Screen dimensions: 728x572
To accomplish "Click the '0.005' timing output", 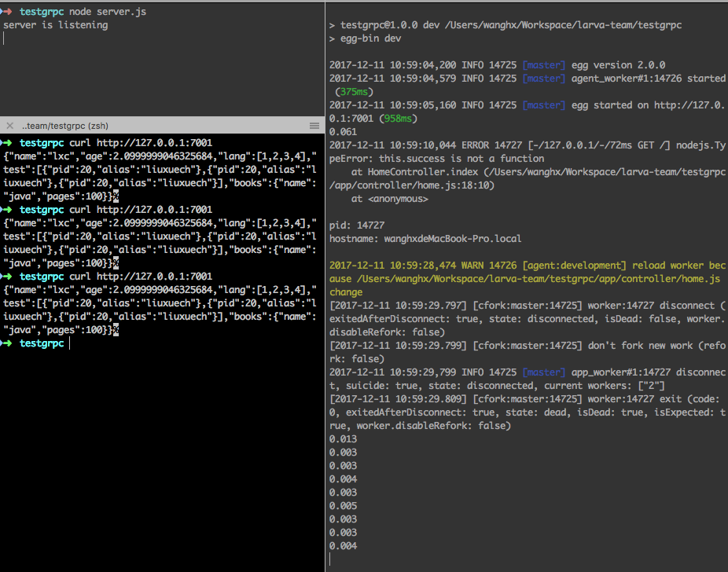I will (x=343, y=506).
